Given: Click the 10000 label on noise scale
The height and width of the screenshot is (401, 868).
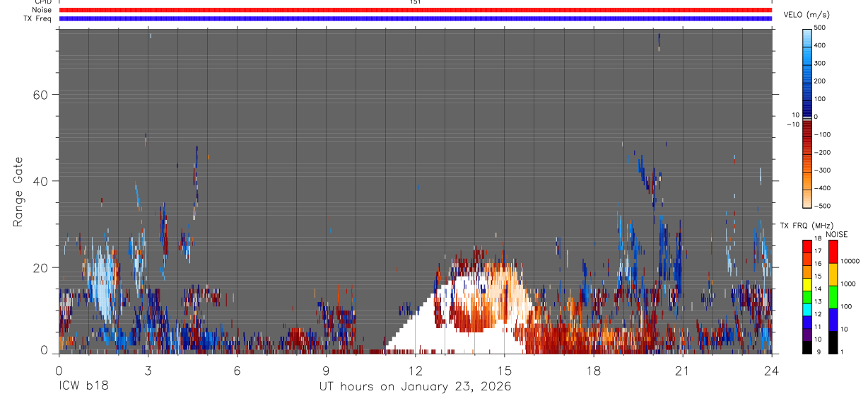Looking at the screenshot, I should click(x=851, y=261).
